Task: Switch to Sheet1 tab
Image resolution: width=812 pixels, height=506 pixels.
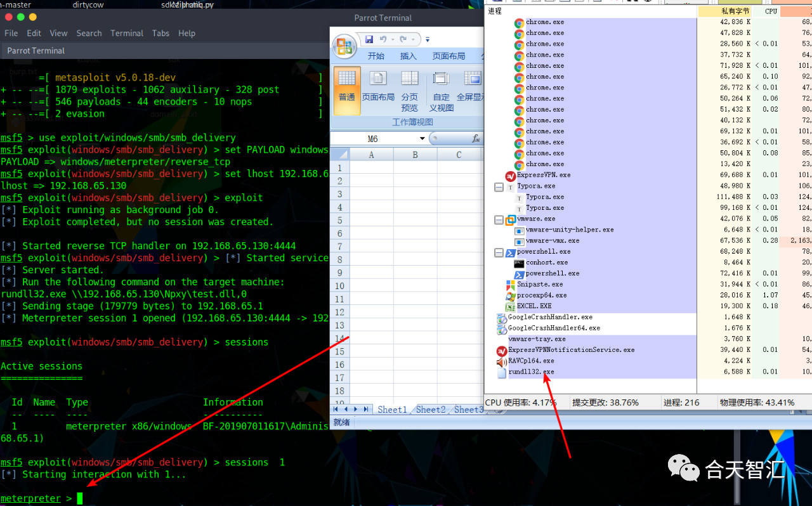Action: [392, 410]
